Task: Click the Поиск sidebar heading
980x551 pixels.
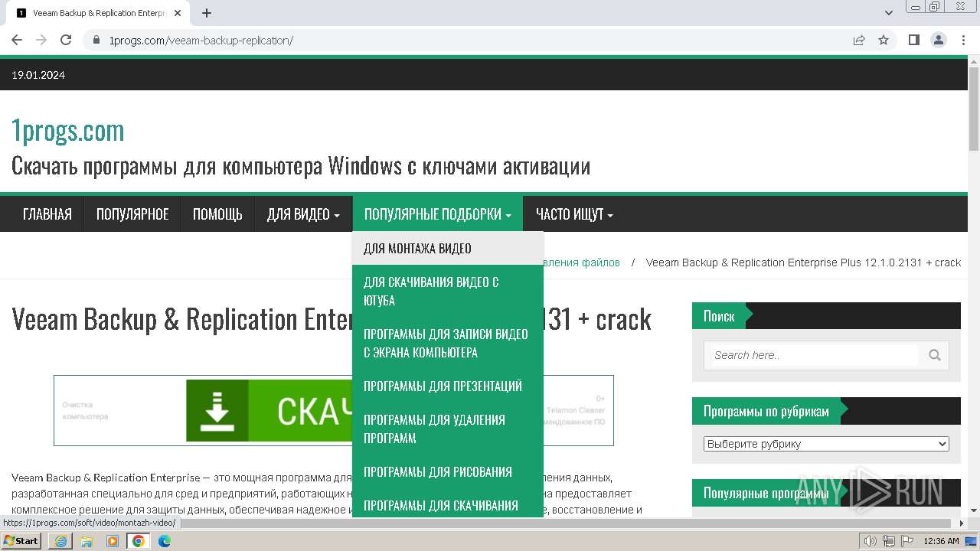Action: pos(719,316)
